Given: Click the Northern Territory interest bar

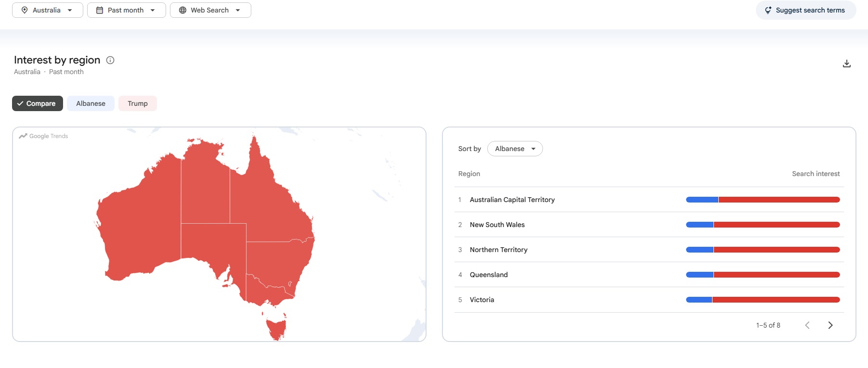Looking at the screenshot, I should click(x=763, y=250).
